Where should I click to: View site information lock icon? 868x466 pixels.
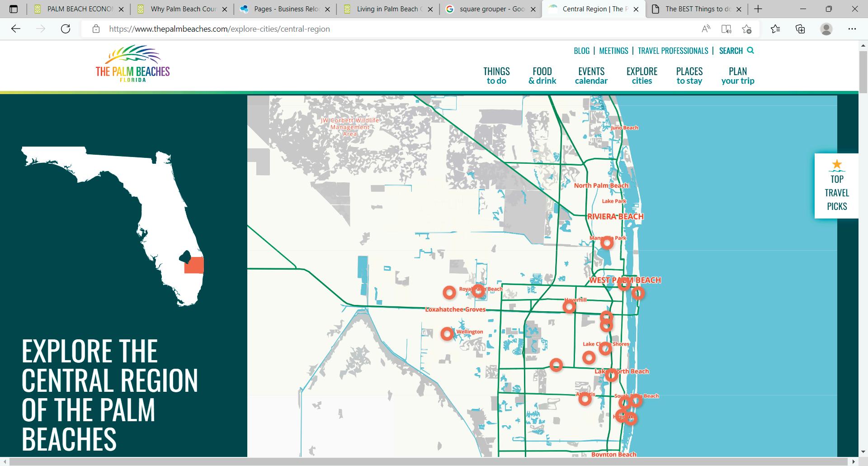click(x=96, y=29)
